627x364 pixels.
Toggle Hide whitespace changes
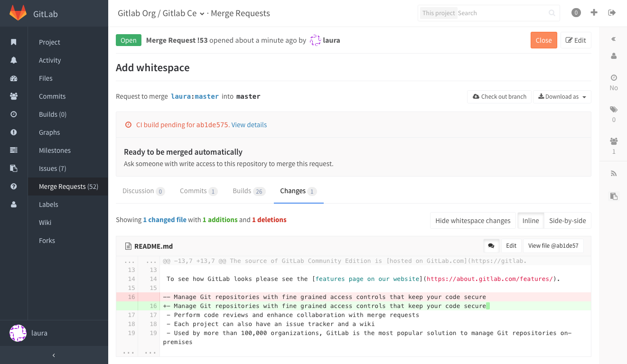[472, 221]
